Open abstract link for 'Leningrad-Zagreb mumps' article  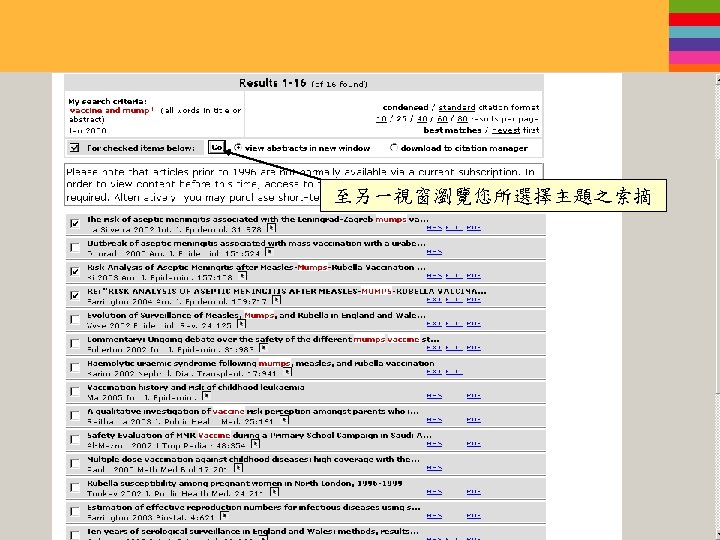[x=434, y=228]
